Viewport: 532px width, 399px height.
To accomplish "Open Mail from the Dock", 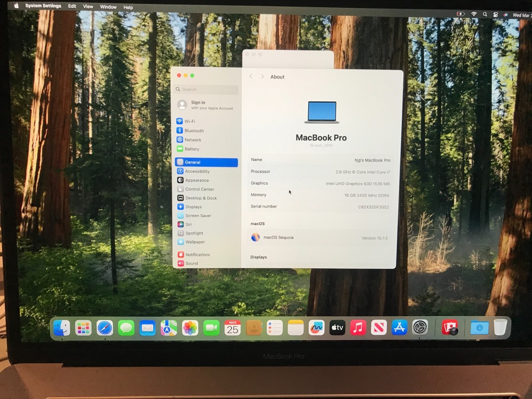I will pyautogui.click(x=148, y=328).
